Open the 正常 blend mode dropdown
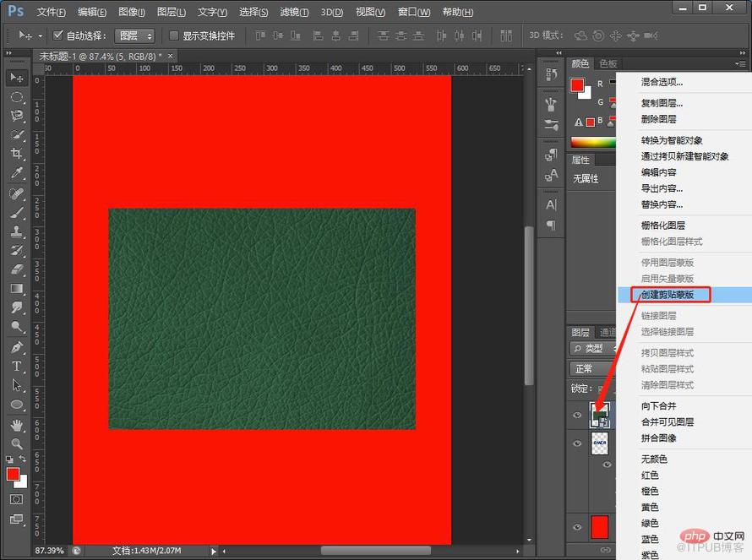 (593, 369)
